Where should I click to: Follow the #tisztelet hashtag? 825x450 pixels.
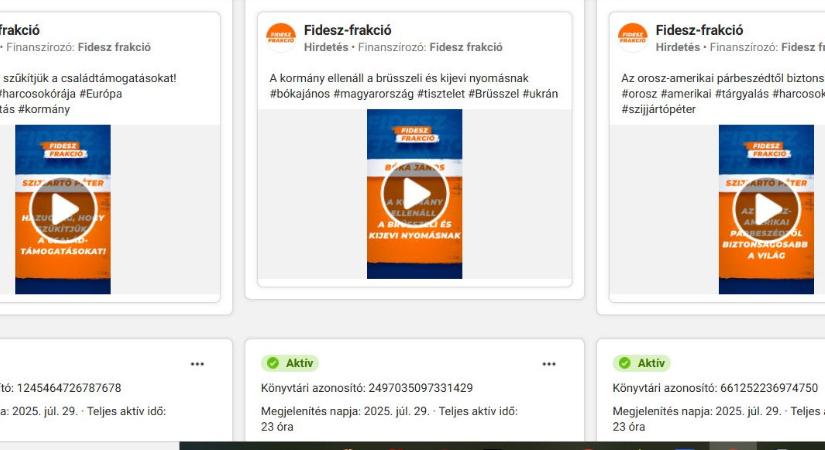coord(441,94)
